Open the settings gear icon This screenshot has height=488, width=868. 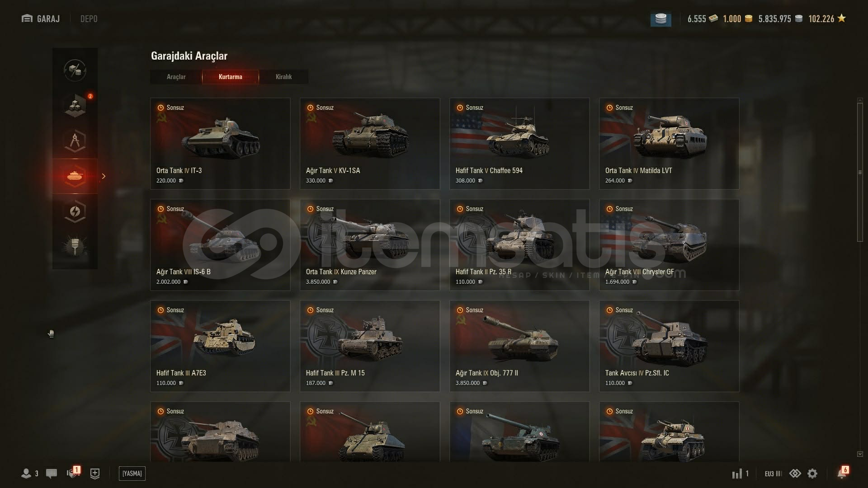click(812, 474)
